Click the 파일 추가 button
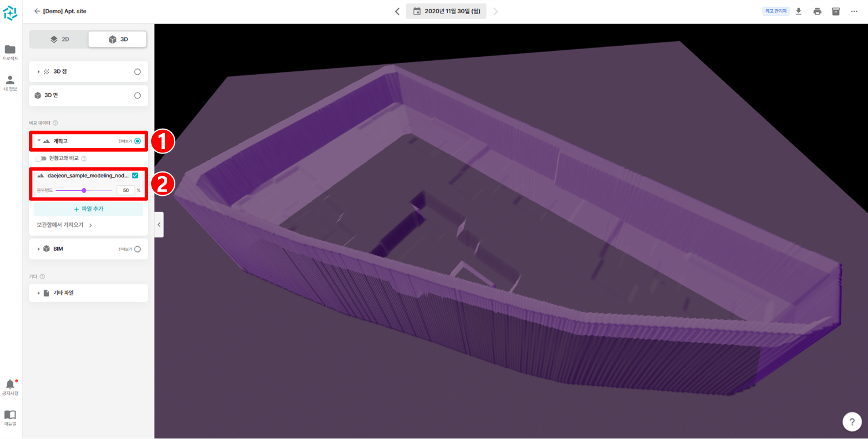The height and width of the screenshot is (439, 868). click(x=89, y=209)
